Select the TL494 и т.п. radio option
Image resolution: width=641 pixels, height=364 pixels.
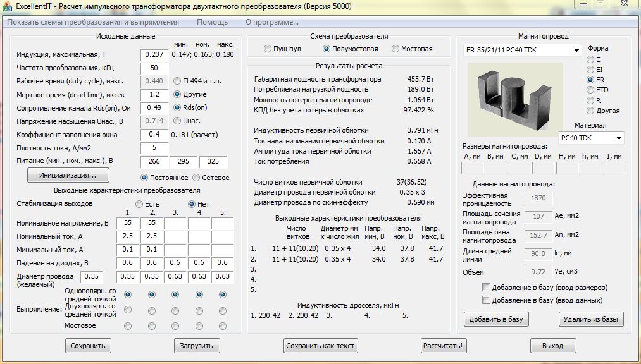(178, 81)
